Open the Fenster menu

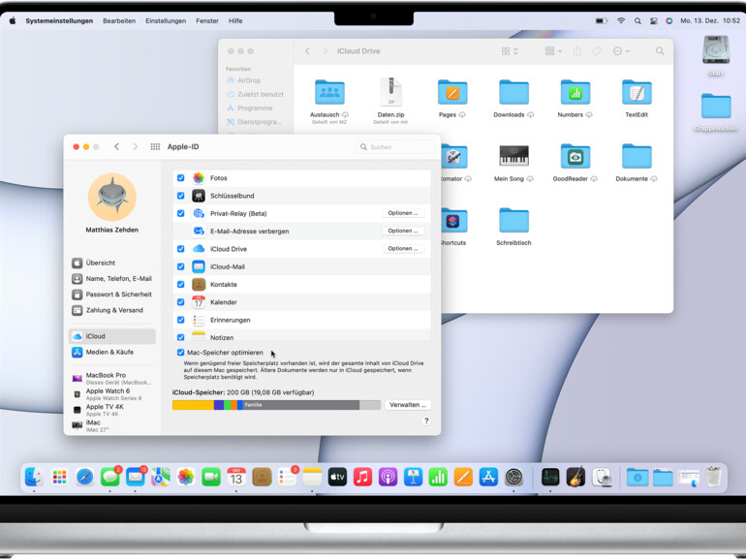(207, 21)
